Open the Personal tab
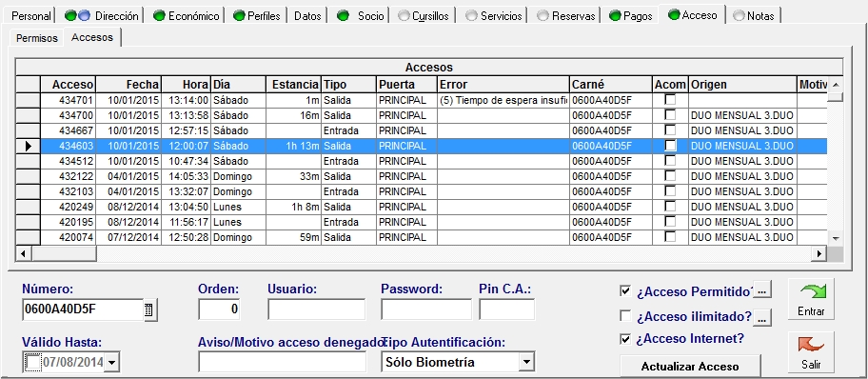The width and height of the screenshot is (868, 379). pyautogui.click(x=31, y=16)
